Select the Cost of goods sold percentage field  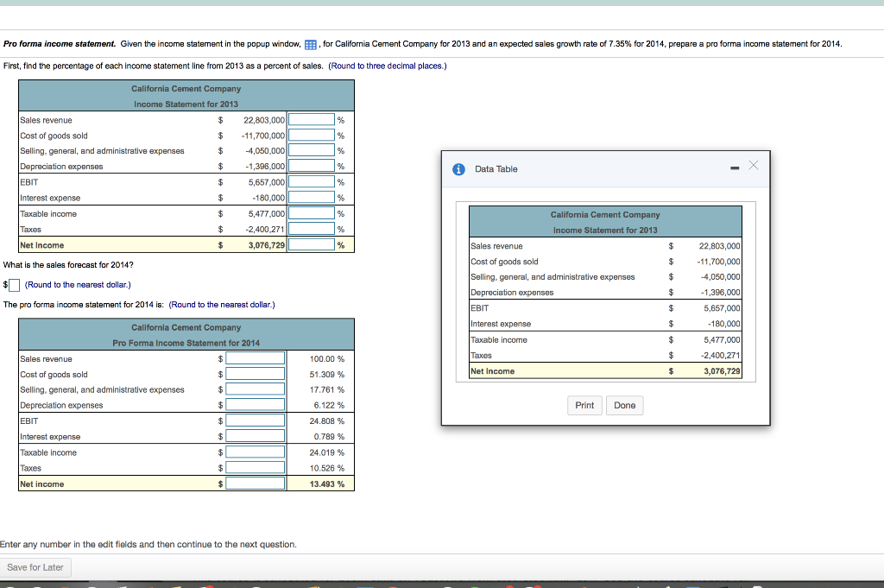[x=313, y=136]
